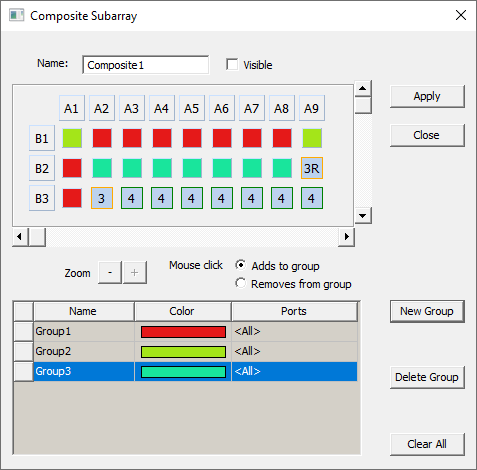Image resolution: width=477 pixels, height=470 pixels.
Task: Select column header A7
Action: point(252,108)
